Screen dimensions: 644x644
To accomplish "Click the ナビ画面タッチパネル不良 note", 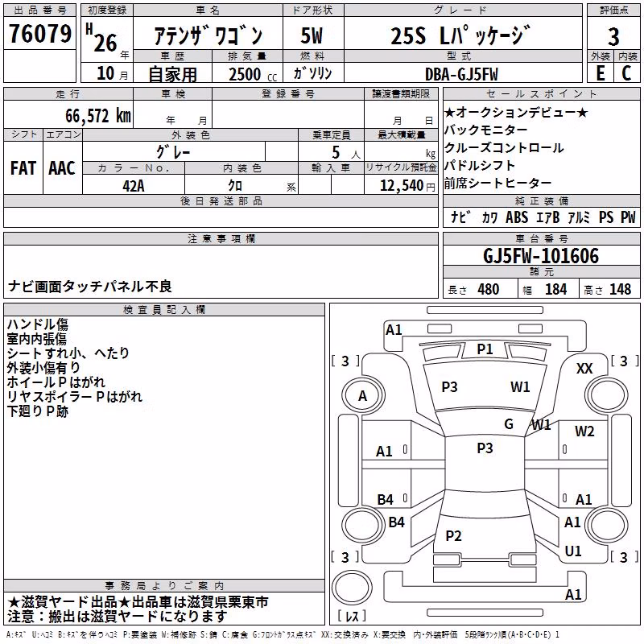I will pyautogui.click(x=89, y=287).
